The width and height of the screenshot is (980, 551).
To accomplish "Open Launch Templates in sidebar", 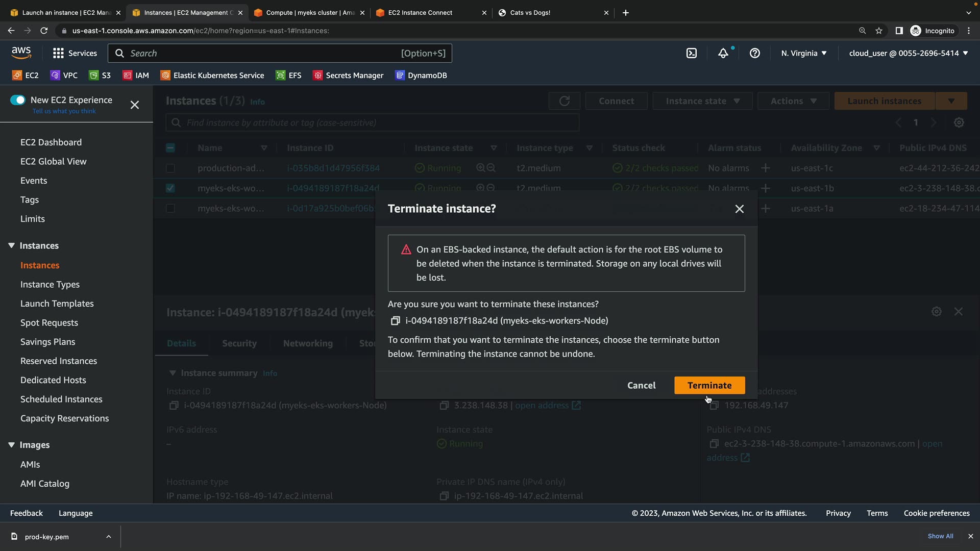I will pos(57,304).
